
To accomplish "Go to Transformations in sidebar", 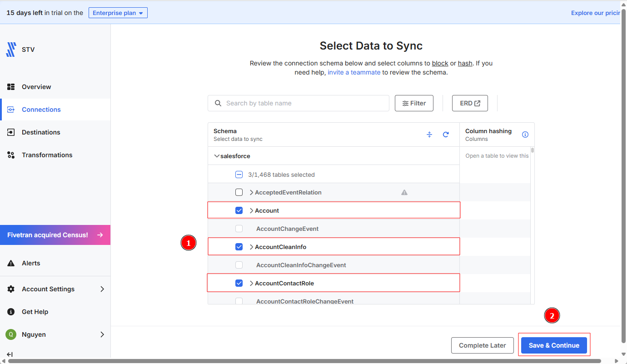I will click(x=47, y=155).
